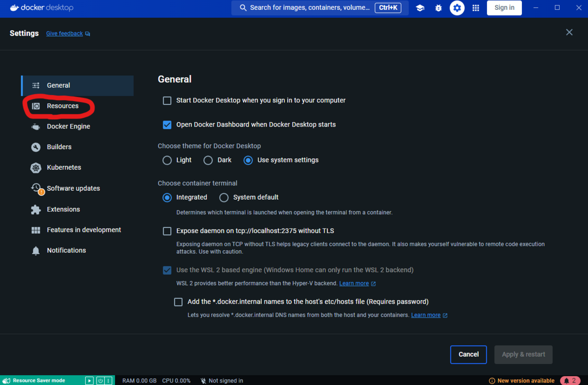The width and height of the screenshot is (588, 385).
Task: Check Expose daemon on tcp://localhost:2375
Action: (x=167, y=231)
